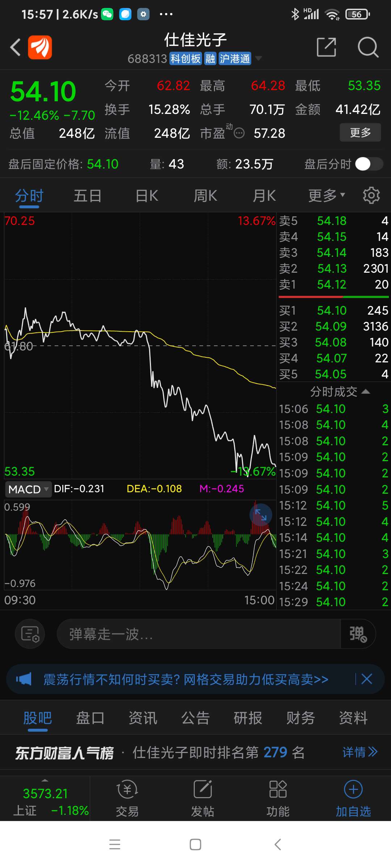Open the 研报 research tab
Image resolution: width=391 pixels, height=868 pixels.
248,718
